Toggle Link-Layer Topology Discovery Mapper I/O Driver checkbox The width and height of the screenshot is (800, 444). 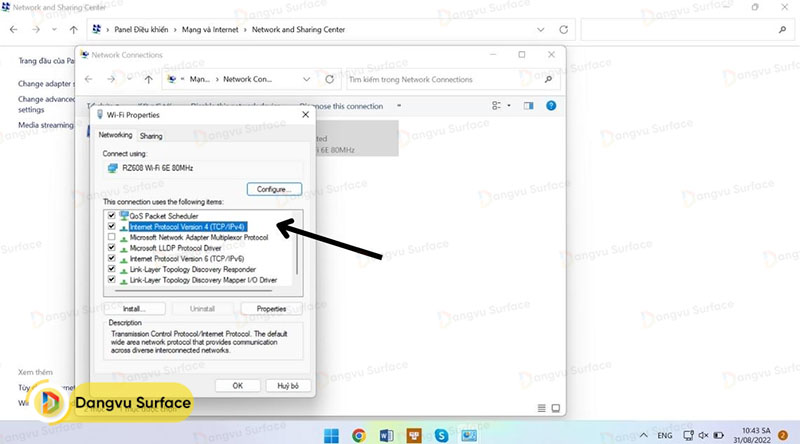tap(111, 280)
